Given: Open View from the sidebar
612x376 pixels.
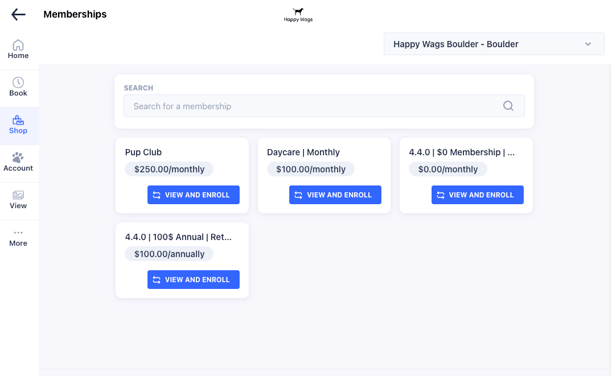Looking at the screenshot, I should click(x=18, y=200).
